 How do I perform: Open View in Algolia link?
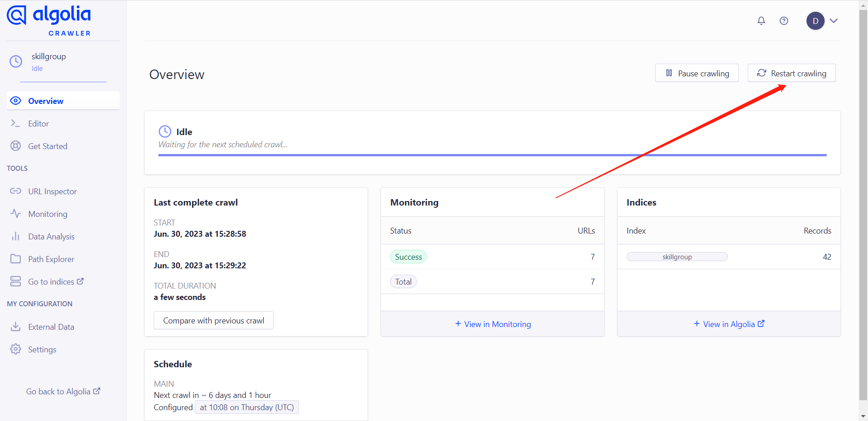point(729,324)
